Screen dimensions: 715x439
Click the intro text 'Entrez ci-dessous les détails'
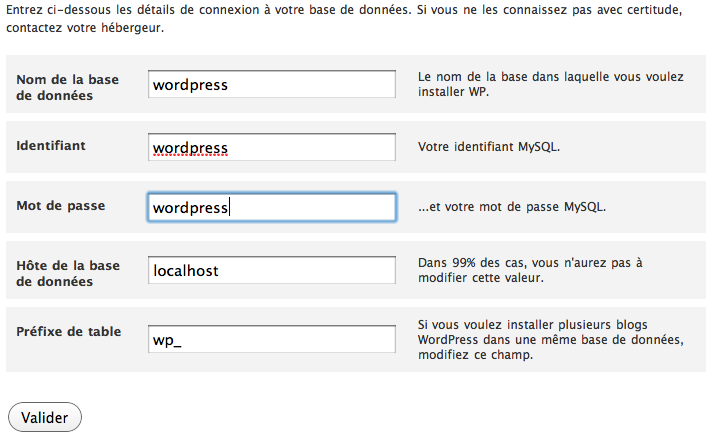(x=344, y=18)
